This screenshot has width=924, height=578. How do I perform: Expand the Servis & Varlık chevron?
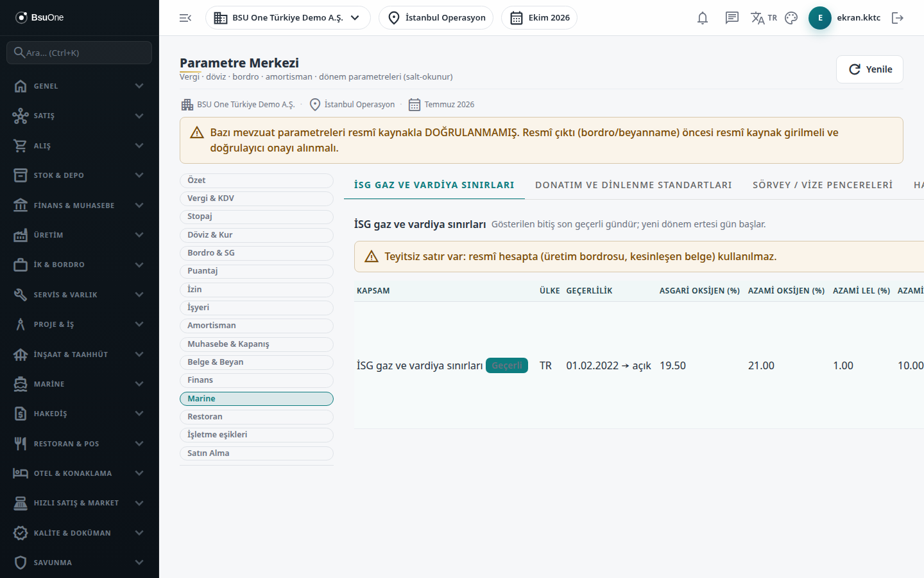pos(139,295)
